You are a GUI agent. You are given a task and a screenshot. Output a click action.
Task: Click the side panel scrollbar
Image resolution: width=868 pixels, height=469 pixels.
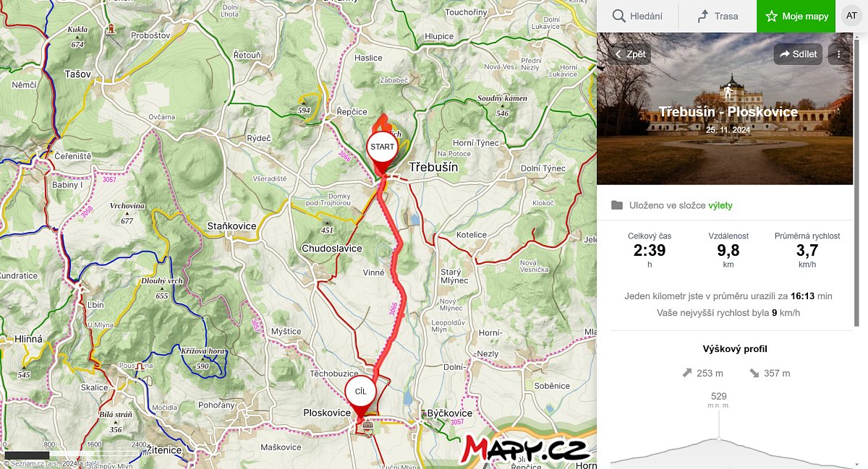[858, 181]
